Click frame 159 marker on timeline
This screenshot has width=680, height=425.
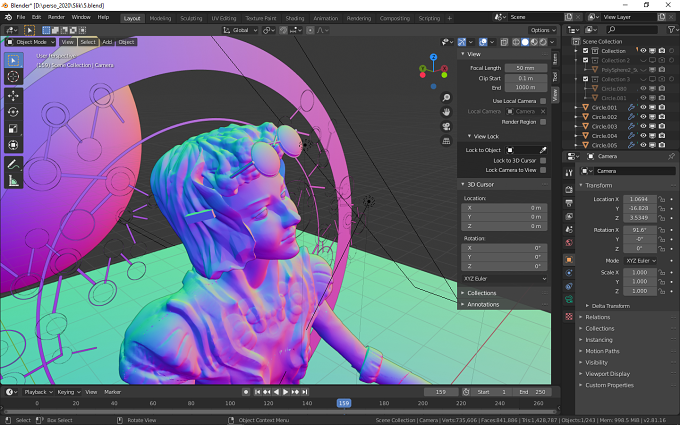click(344, 403)
